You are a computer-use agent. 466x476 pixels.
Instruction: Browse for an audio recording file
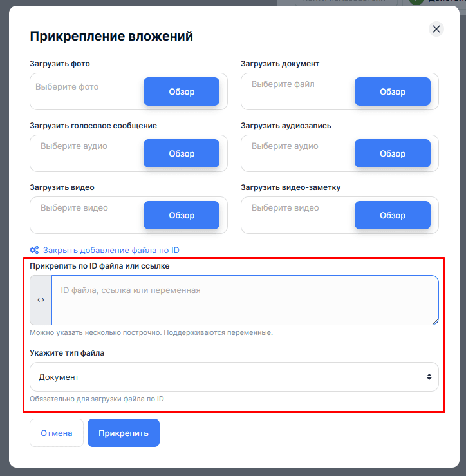[x=392, y=153]
